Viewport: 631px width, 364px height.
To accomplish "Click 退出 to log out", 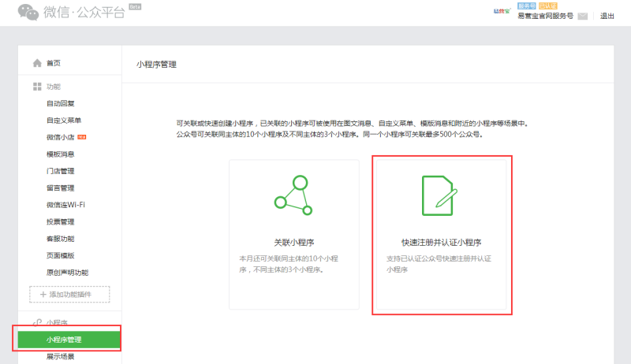I will pyautogui.click(x=607, y=16).
